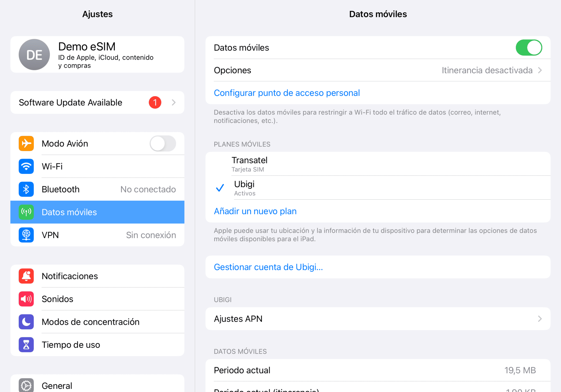Tap the green Datos móviles antenna icon
The height and width of the screenshot is (392, 561).
click(26, 212)
